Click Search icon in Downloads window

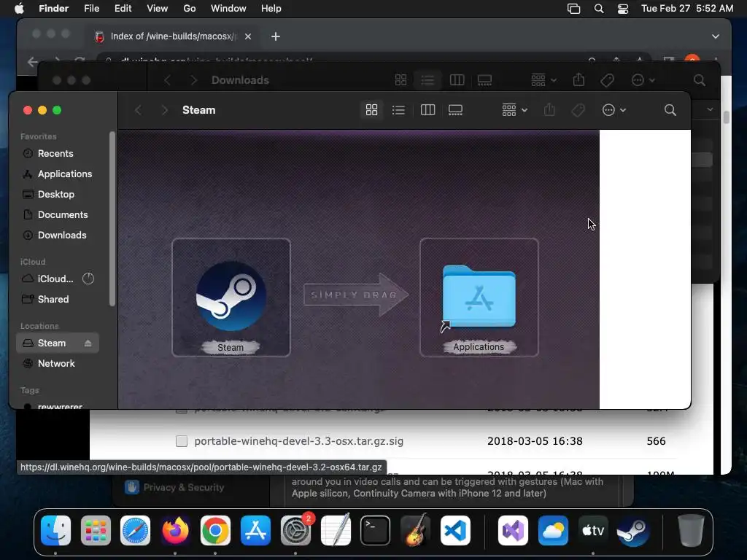[x=699, y=80]
